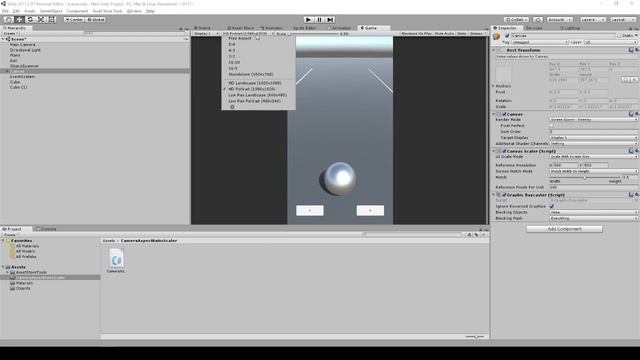Open cloud services via the cloud icon
This screenshot has height=360, width=640.
click(x=538, y=20)
